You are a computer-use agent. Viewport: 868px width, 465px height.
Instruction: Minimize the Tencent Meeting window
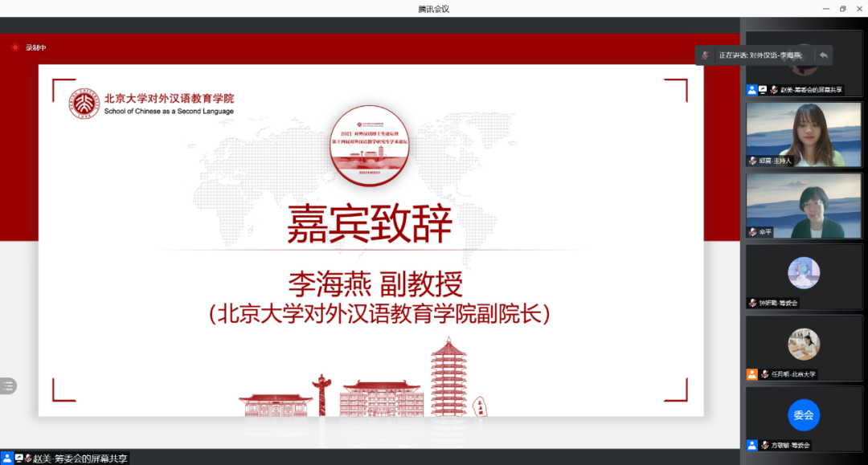click(x=826, y=9)
